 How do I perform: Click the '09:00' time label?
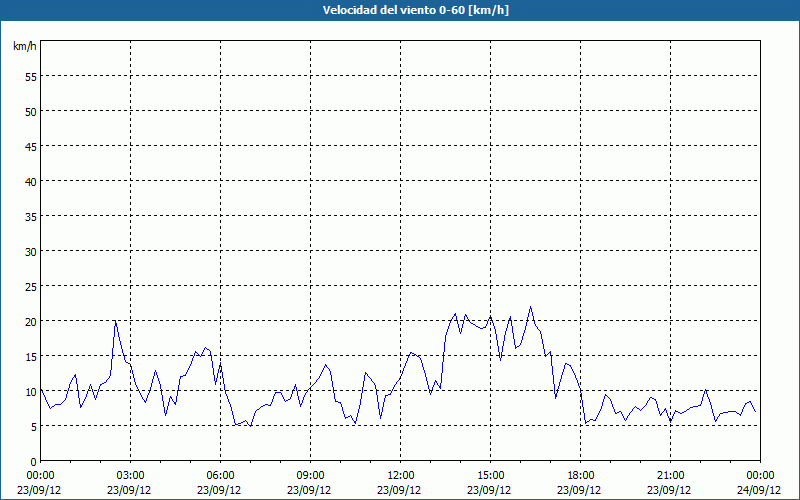click(x=310, y=476)
